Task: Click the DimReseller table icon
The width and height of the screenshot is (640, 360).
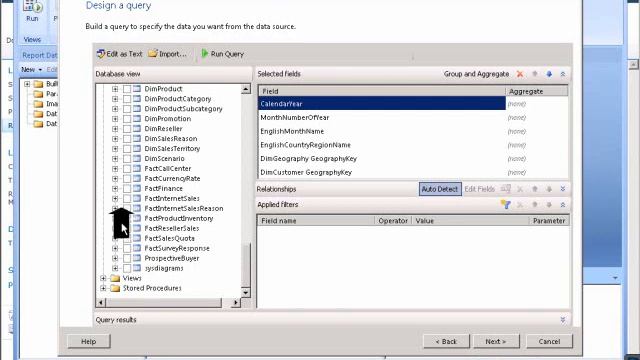Action: point(137,129)
